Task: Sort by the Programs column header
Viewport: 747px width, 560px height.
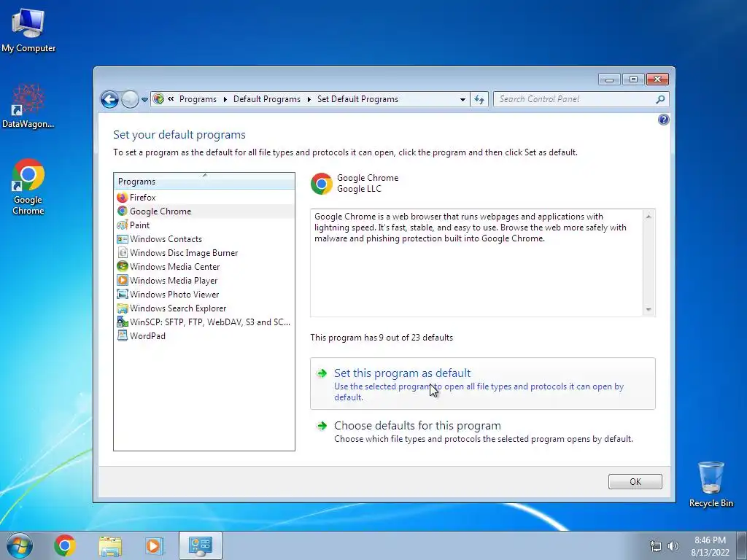Action: coord(204,182)
